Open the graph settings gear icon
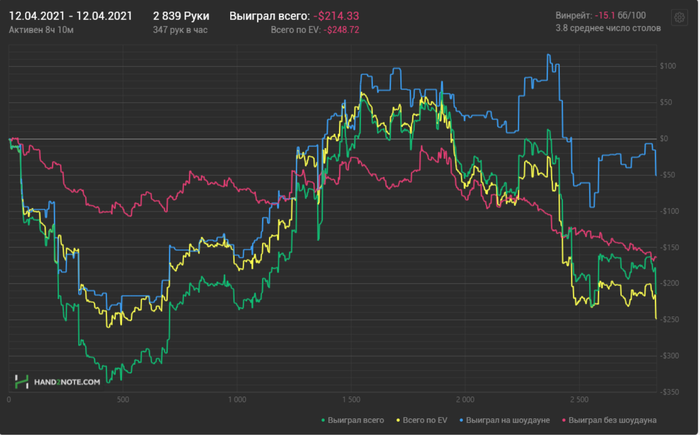This screenshot has height=435, width=700. 679,18
